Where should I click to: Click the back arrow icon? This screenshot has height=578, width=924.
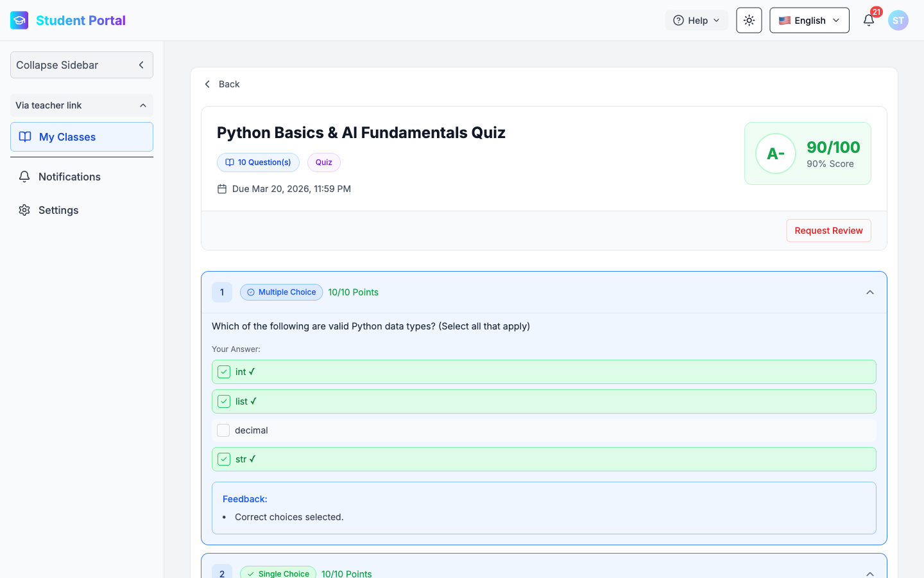207,84
